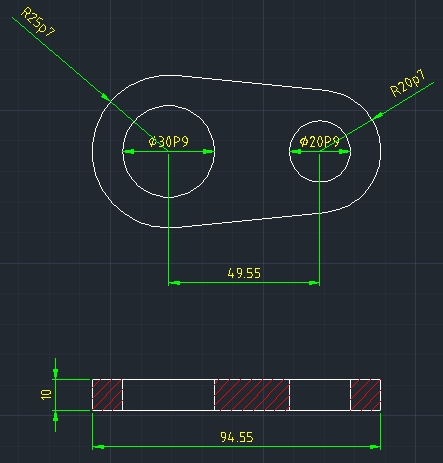Click the upper arrowhead of the 10 dimension
The height and width of the screenshot is (463, 443).
pos(55,373)
